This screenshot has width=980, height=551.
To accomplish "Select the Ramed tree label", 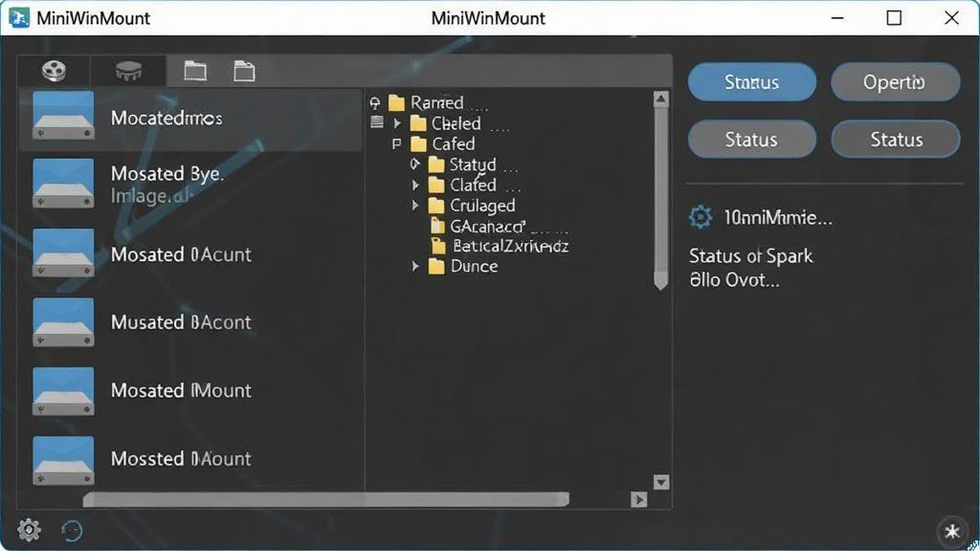I will (x=436, y=102).
